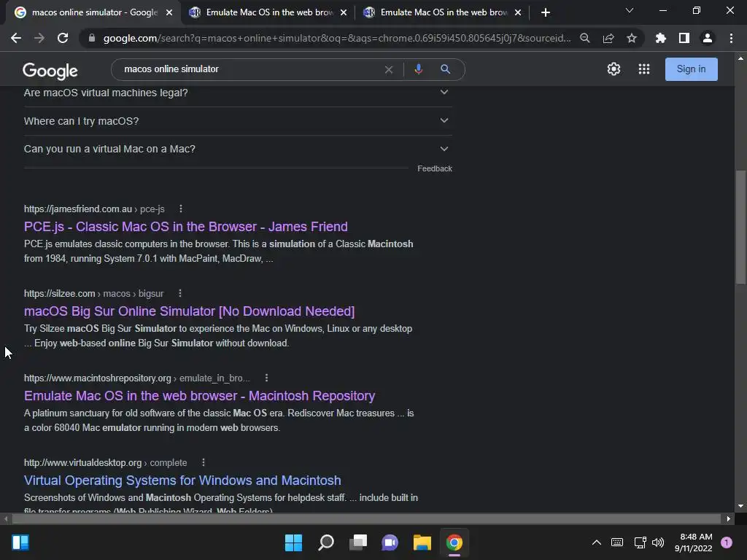Expand 'Are macOS virtual machines legal?'
The height and width of the screenshot is (560, 747).
(x=238, y=93)
